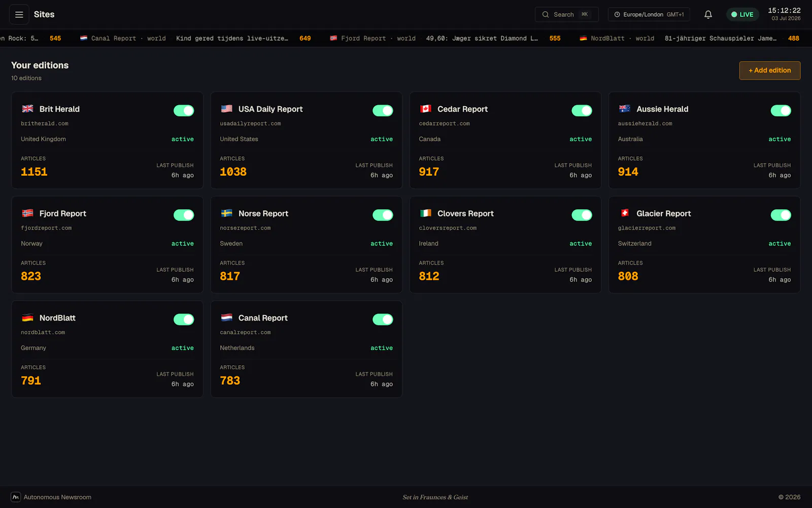Click the Norway flag on Fjord Report card
Viewport: 812px width, 508px height.
tap(28, 213)
